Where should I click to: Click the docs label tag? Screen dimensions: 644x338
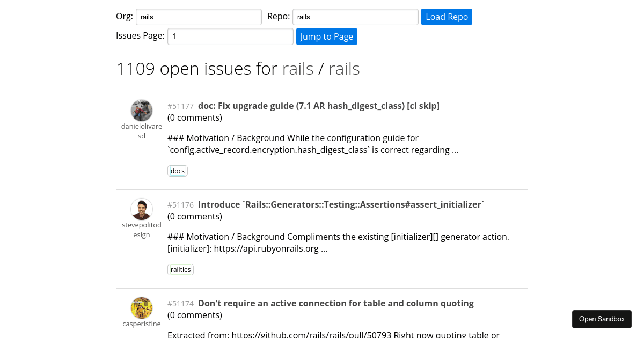coord(177,171)
